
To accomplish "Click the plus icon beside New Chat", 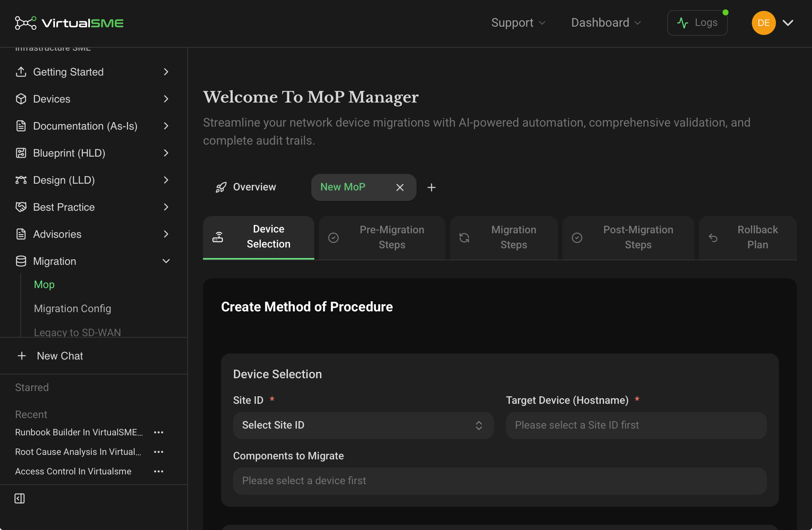I will 22,356.
